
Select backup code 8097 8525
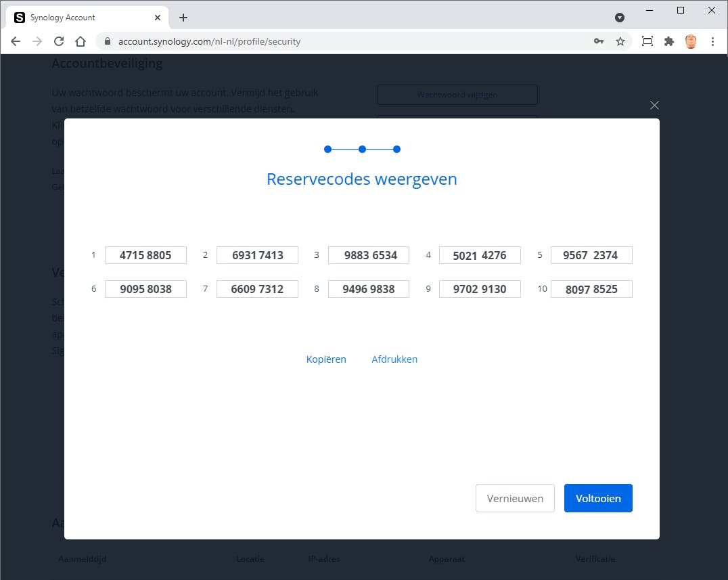pyautogui.click(x=591, y=289)
